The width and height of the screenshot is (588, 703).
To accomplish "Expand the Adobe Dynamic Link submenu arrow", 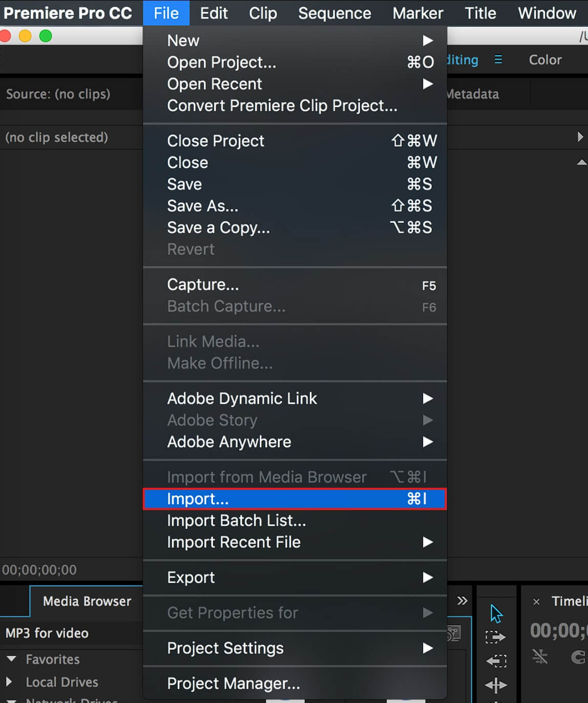I will pyautogui.click(x=428, y=398).
